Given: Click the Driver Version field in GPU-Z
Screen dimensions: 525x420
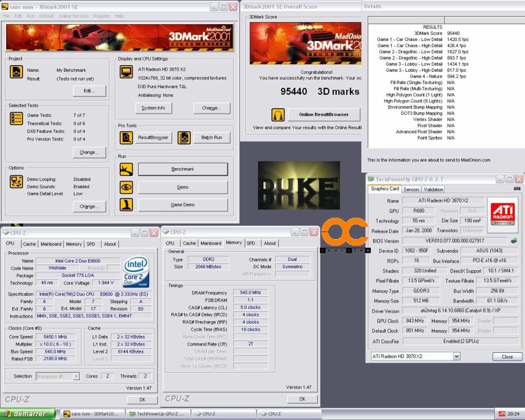Looking at the screenshot, I should click(461, 311).
